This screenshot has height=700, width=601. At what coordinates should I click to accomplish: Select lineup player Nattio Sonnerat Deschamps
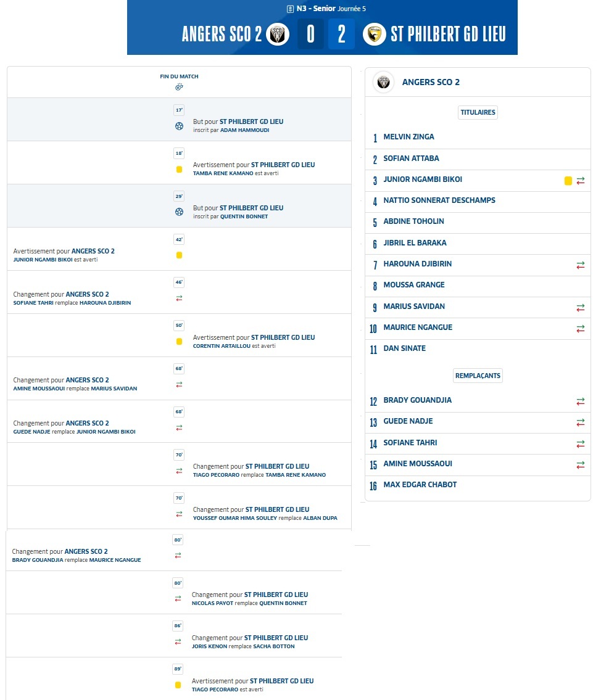tap(439, 200)
